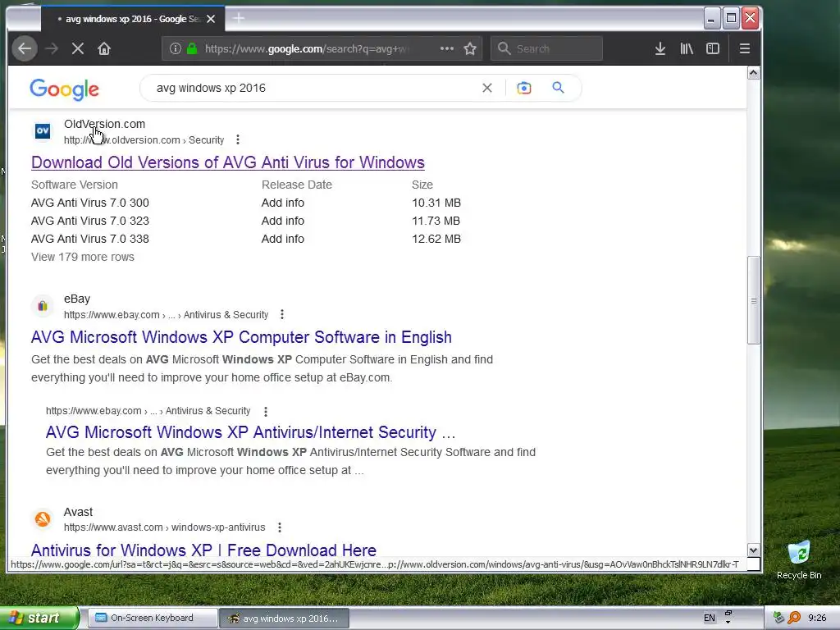Click the Google search query input field
Viewport: 840px width, 630px height.
pos(316,88)
